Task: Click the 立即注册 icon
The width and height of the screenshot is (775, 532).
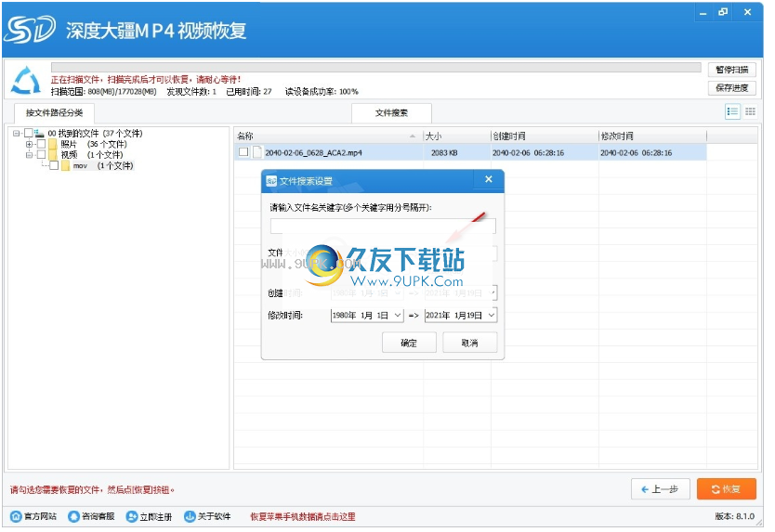Action: [131, 516]
